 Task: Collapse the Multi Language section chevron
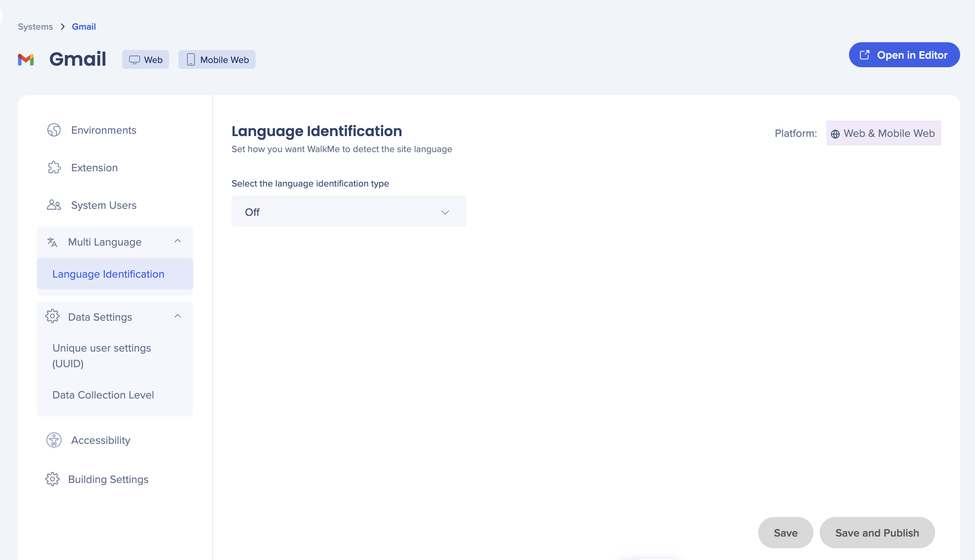click(178, 241)
